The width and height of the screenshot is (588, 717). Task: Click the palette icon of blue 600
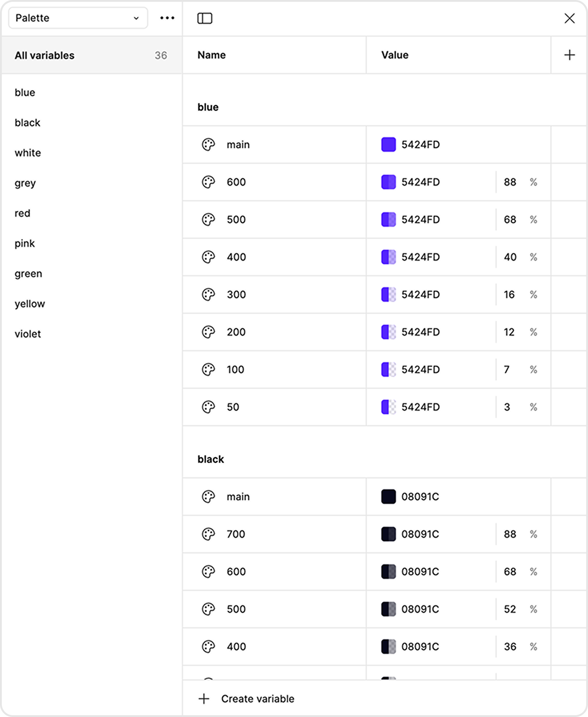click(208, 182)
